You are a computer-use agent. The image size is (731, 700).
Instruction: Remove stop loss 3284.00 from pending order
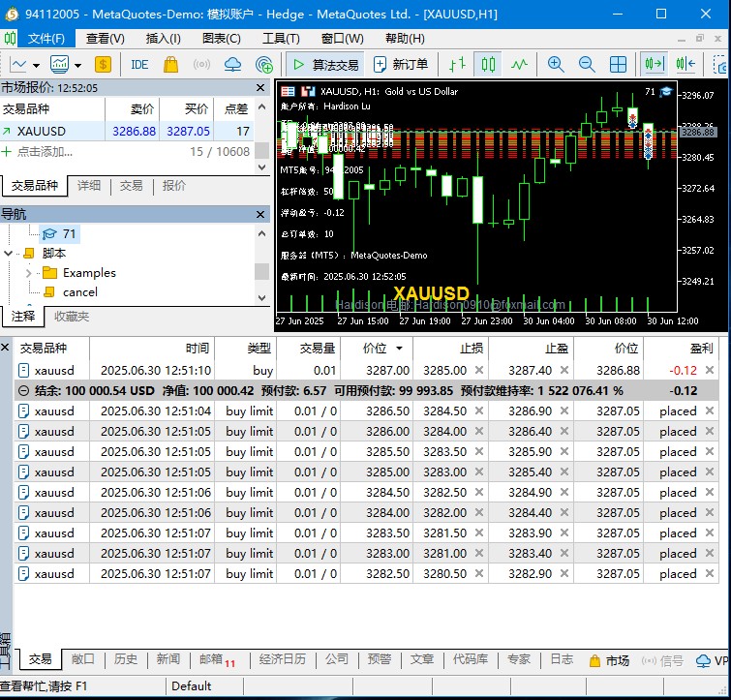pos(479,431)
